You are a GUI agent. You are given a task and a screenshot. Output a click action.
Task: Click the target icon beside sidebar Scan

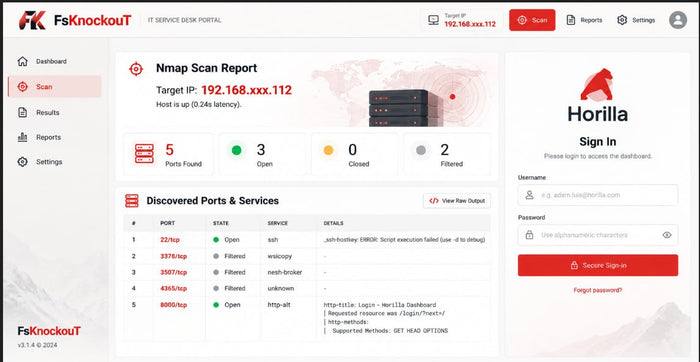[x=22, y=87]
